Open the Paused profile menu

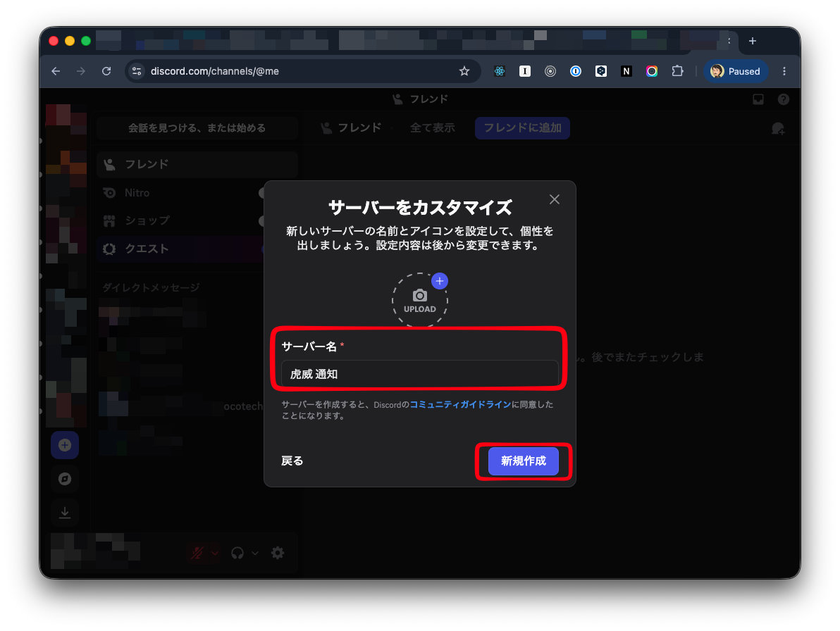coord(736,71)
